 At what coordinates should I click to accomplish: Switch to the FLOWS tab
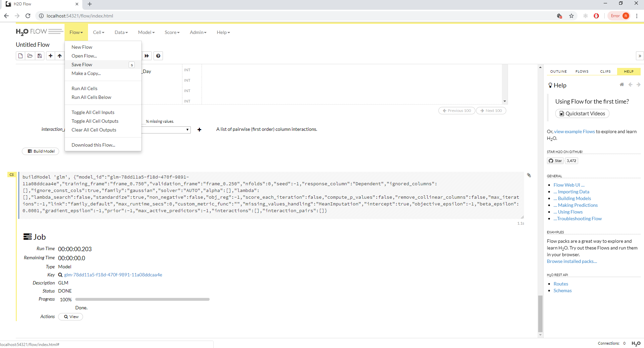582,71
